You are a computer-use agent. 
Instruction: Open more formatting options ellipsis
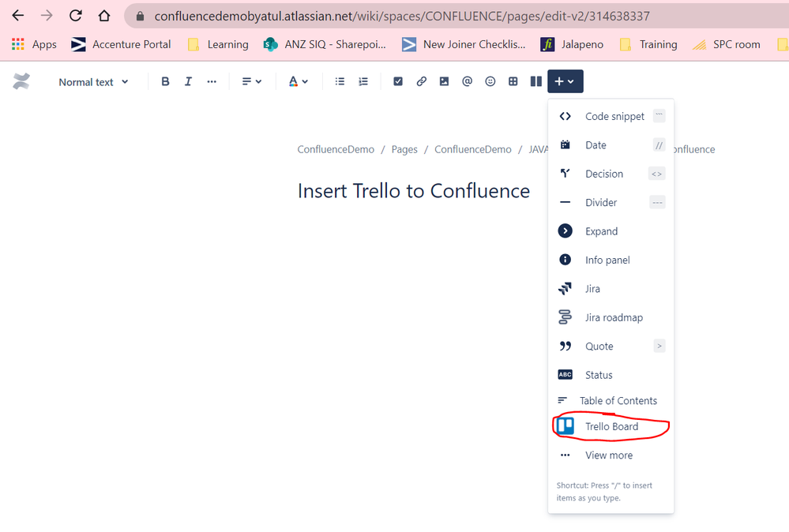(212, 81)
